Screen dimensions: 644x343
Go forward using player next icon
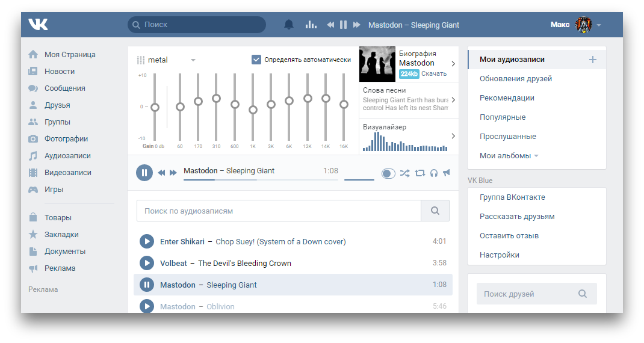(173, 173)
